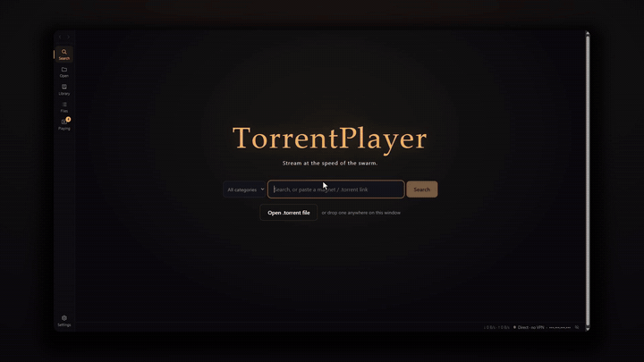644x362 pixels.
Task: Click the masked IP address in the status bar
Action: (x=560, y=327)
